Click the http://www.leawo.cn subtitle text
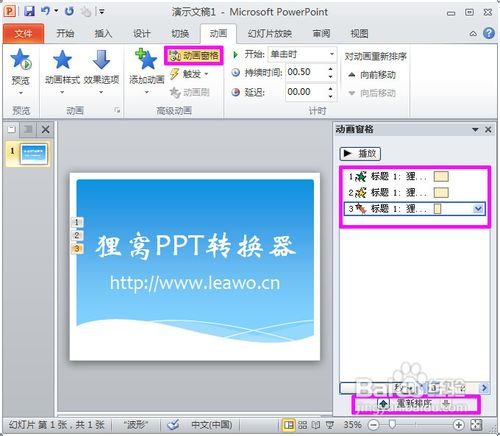This screenshot has height=436, width=500. (195, 283)
